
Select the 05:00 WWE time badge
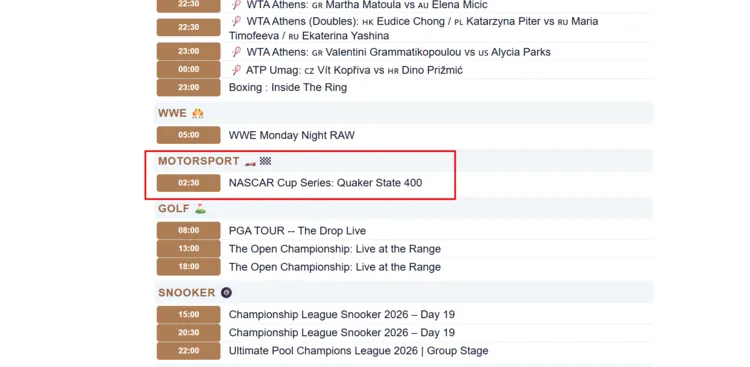(188, 135)
